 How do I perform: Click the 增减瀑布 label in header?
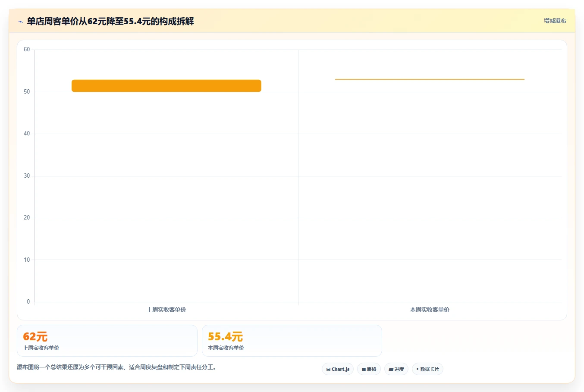point(555,21)
